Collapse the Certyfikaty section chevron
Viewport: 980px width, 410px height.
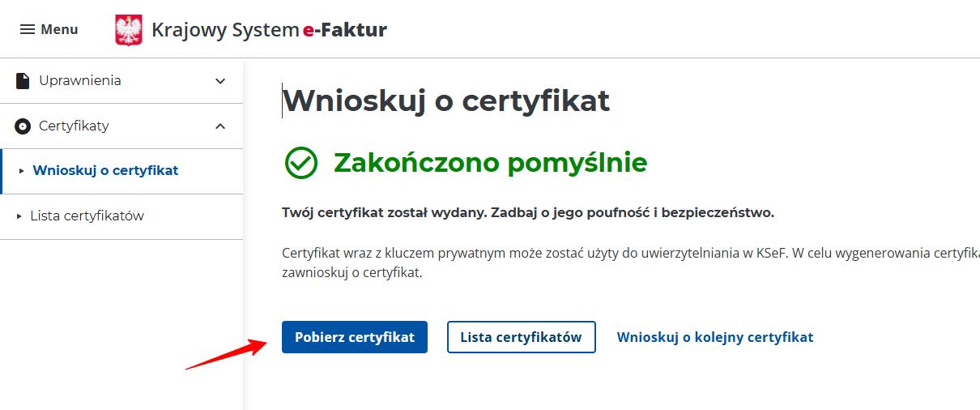(x=220, y=126)
